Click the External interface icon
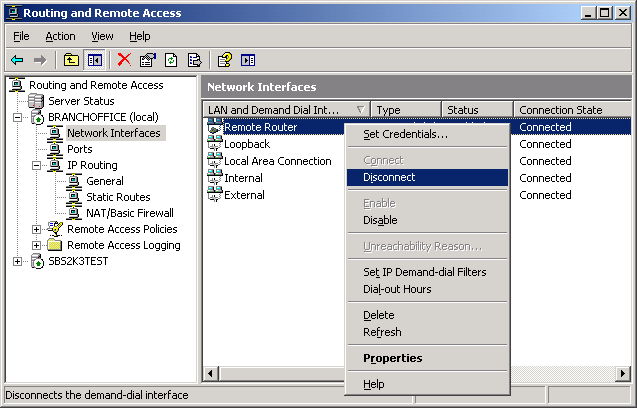Viewport: 637px width, 408px height. coord(215,195)
